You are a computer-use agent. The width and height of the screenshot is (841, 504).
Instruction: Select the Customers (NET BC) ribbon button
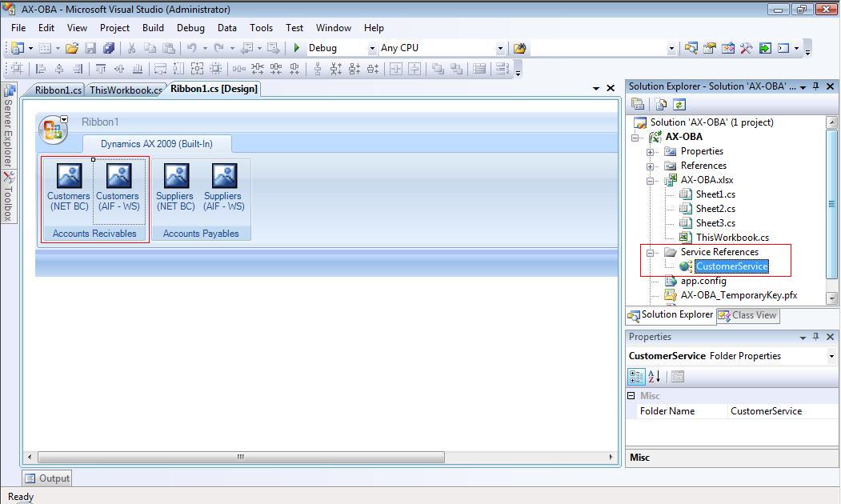point(68,187)
